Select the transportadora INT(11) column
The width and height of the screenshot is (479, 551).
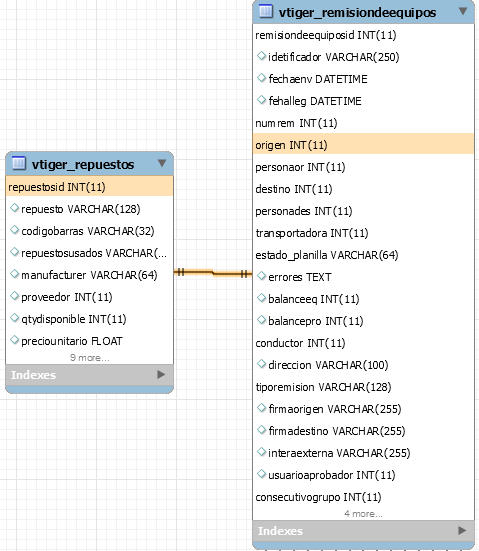(x=363, y=233)
